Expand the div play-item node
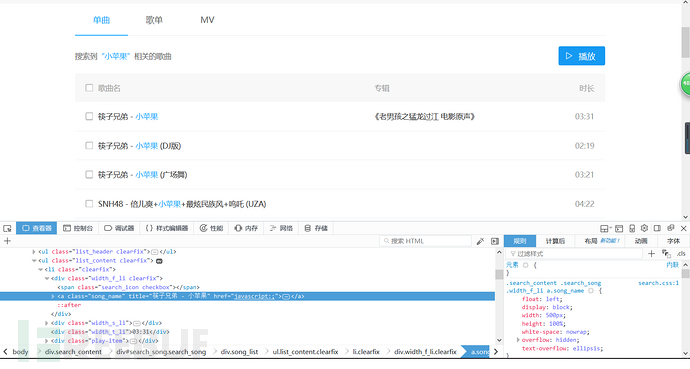690x369 pixels. point(47,341)
